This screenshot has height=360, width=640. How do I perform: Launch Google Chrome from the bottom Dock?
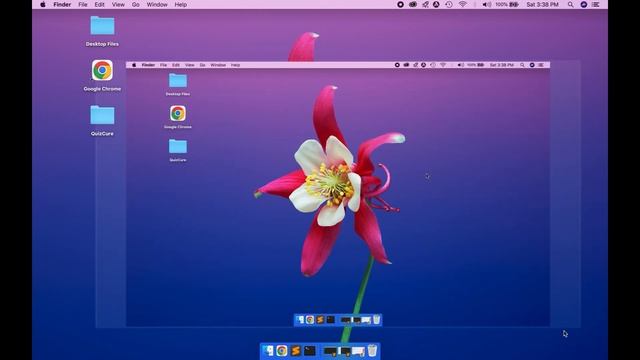point(282,351)
